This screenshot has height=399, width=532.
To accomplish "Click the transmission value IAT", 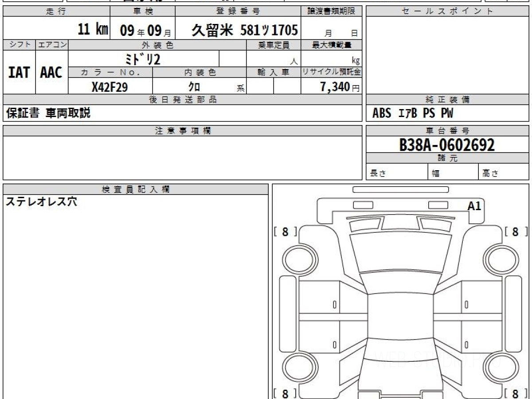I will pos(19,73).
